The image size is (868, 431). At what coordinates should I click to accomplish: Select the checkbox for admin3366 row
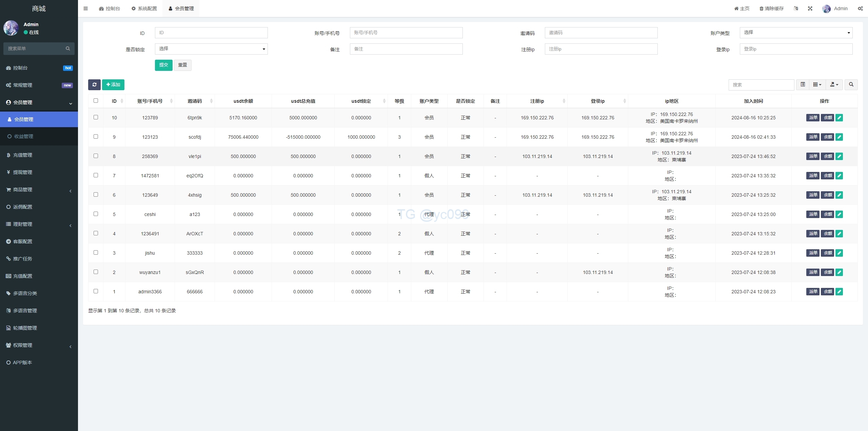click(x=96, y=291)
